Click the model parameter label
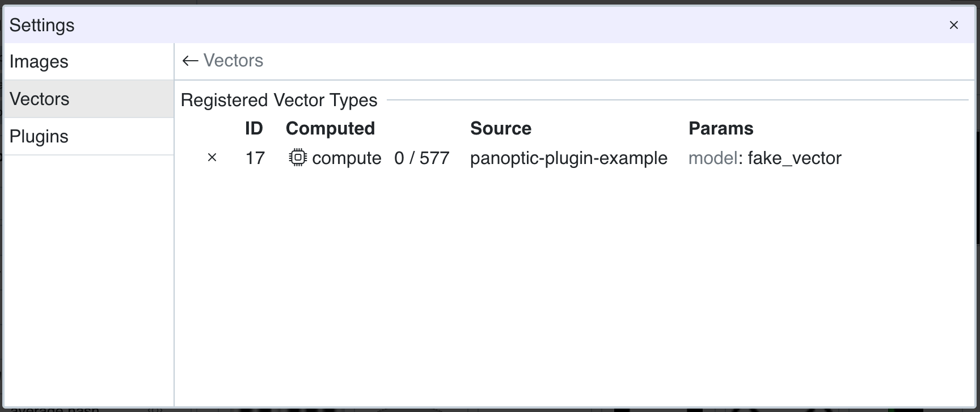This screenshot has height=412, width=980. click(713, 158)
